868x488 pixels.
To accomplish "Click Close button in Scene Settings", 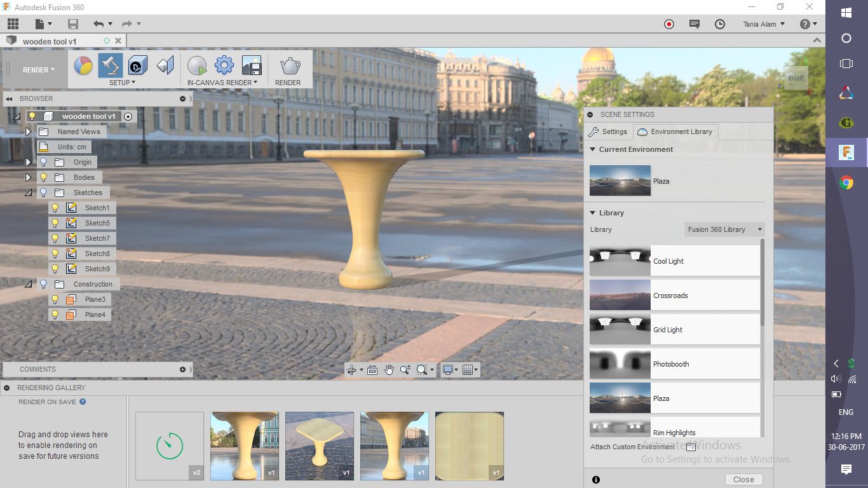I will (x=743, y=480).
